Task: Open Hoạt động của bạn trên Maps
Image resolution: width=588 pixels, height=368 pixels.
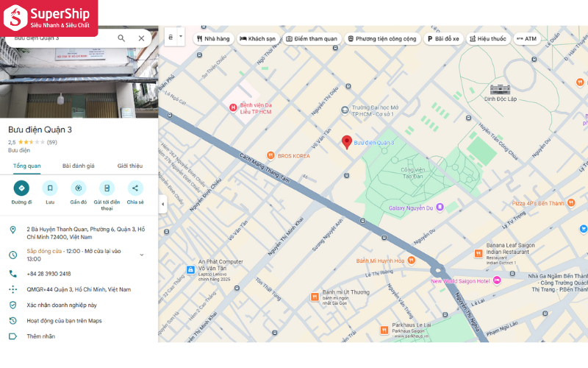Action: coord(64,321)
